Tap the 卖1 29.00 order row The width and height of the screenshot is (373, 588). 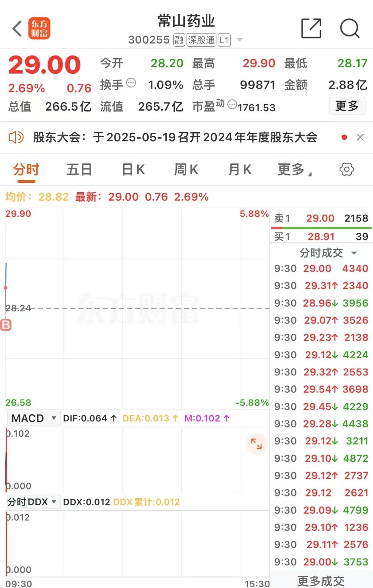321,218
